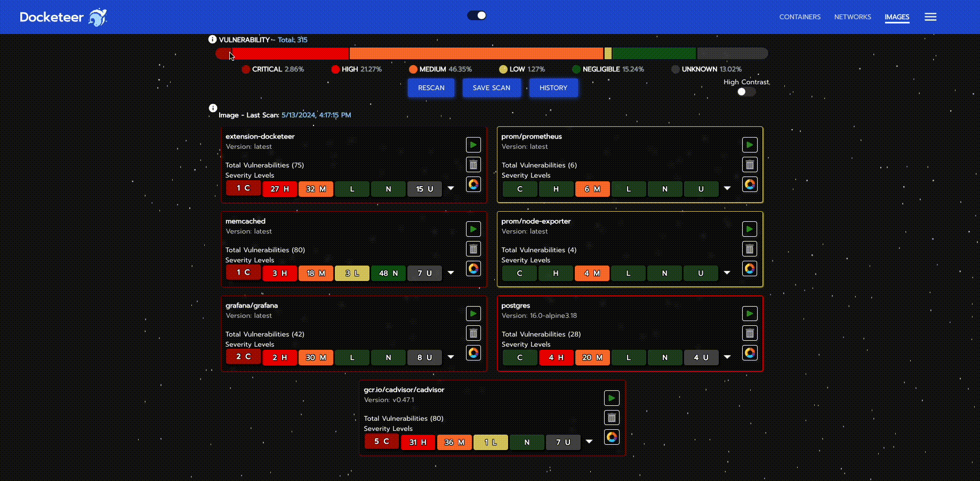
Task: Delete the postgres image
Action: tap(750, 333)
